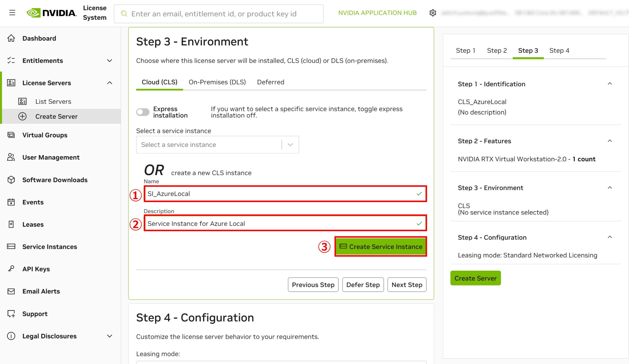Screen dimensions: 629x364
Task: Click the API Keys key icon
Action: coord(11,269)
